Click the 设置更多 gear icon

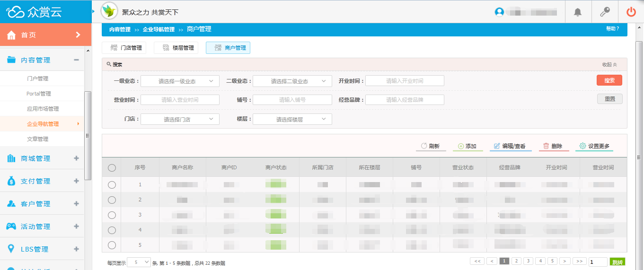tap(582, 146)
